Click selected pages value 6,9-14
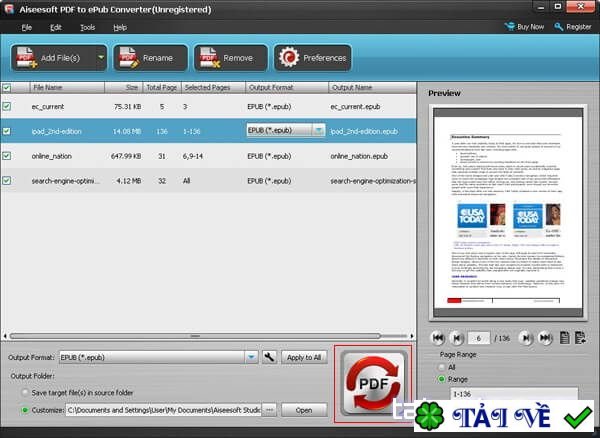The height and width of the screenshot is (438, 600). pyautogui.click(x=194, y=156)
